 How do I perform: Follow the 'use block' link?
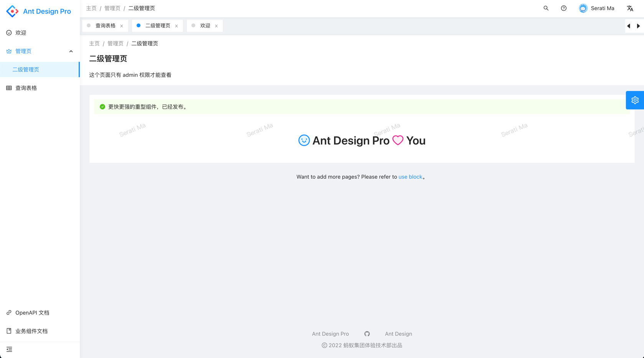410,177
